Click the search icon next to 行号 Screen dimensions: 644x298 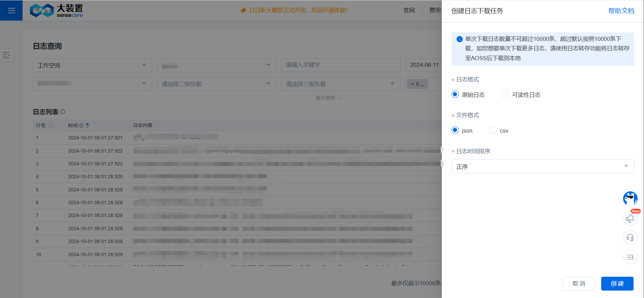pos(51,125)
